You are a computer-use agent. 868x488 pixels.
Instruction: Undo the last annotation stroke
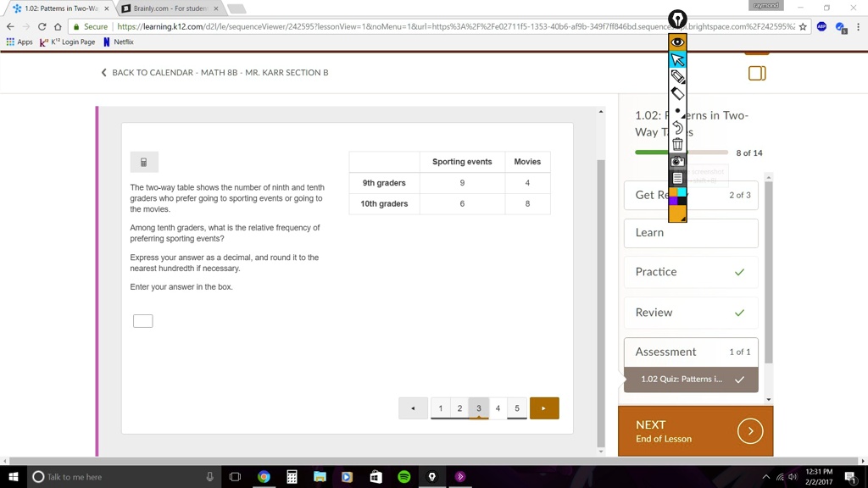677,125
